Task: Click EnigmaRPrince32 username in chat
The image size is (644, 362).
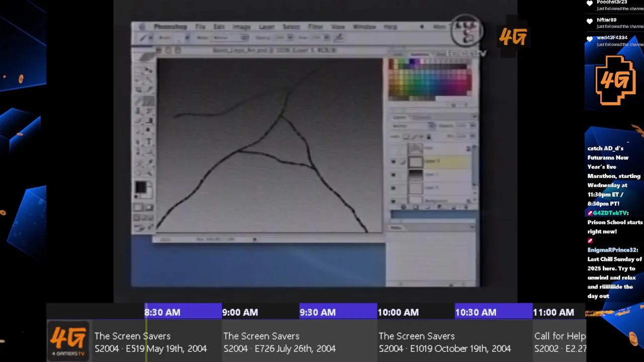Action: (x=612, y=250)
